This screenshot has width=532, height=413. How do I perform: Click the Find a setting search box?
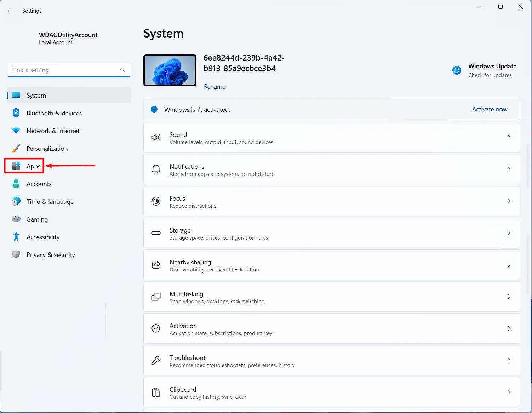[x=65, y=70]
